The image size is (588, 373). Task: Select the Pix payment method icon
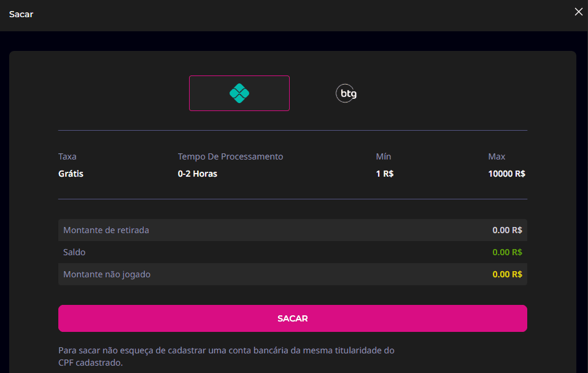[239, 93]
